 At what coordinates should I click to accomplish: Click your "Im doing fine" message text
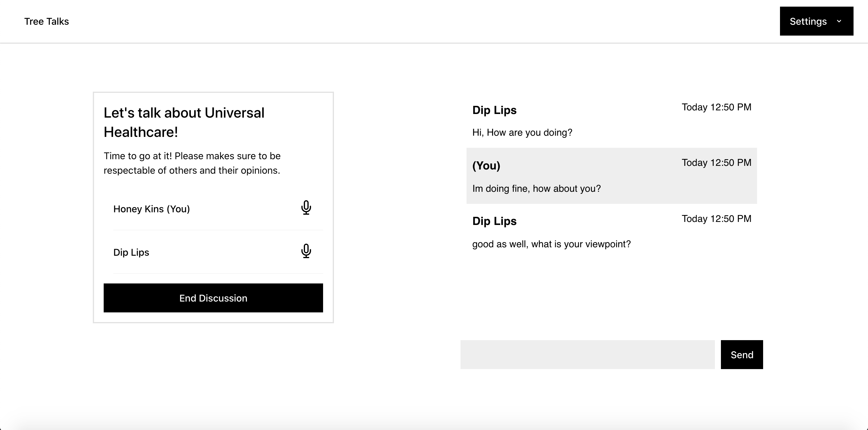pos(536,188)
